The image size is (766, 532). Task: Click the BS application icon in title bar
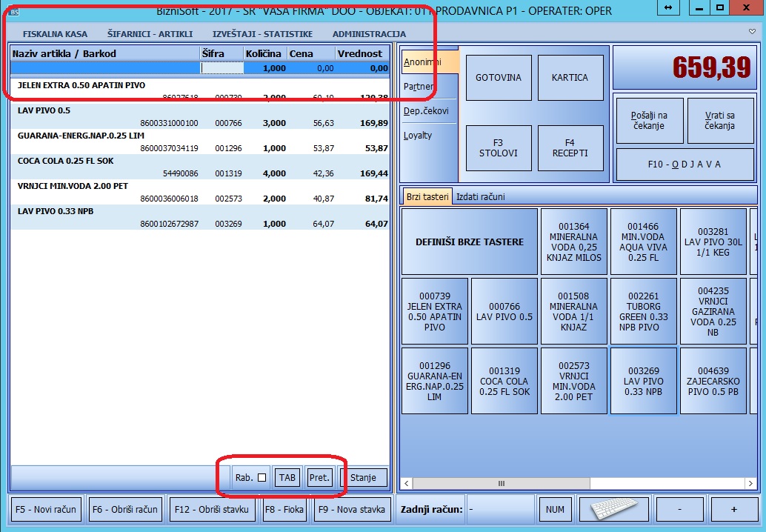[13, 11]
